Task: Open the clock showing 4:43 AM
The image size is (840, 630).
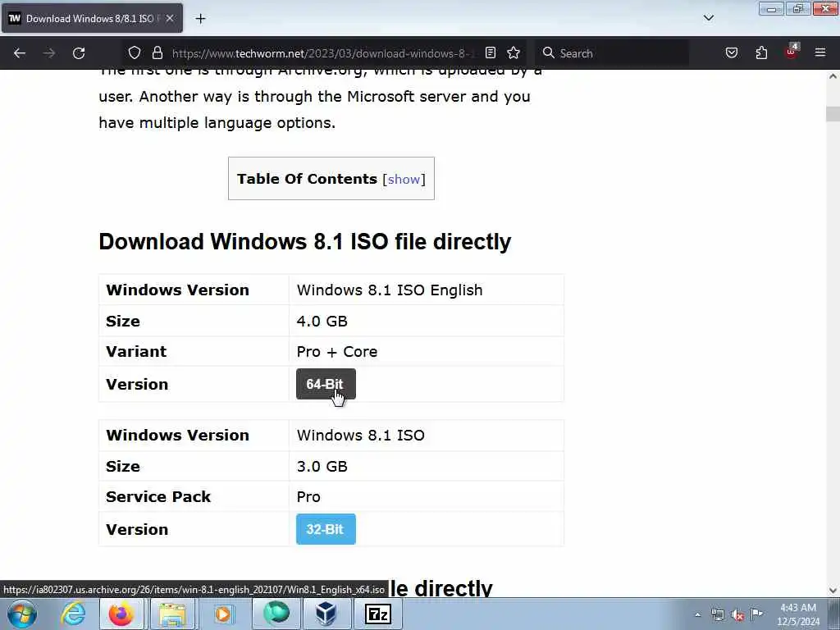Action: click(x=798, y=614)
